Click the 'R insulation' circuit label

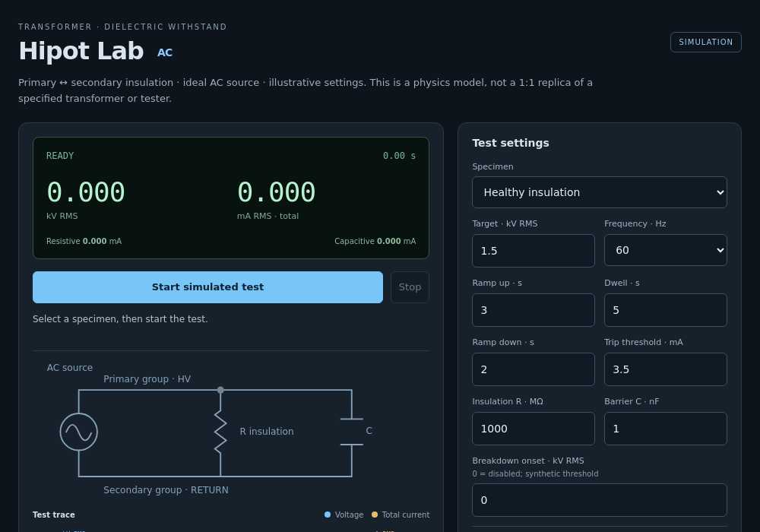coord(267,431)
